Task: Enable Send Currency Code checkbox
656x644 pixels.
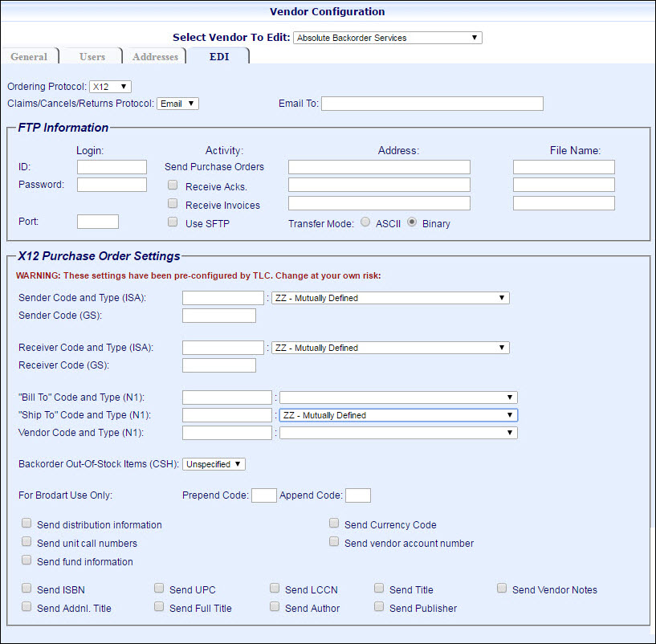Action: tap(334, 523)
